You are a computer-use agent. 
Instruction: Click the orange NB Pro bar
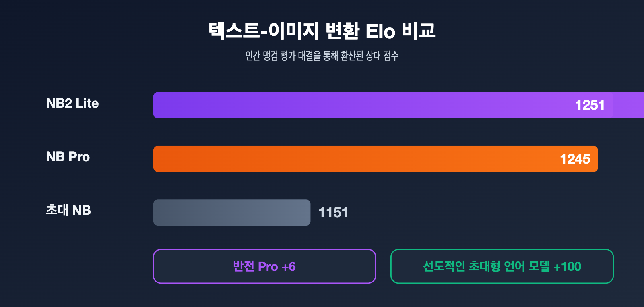(376, 159)
